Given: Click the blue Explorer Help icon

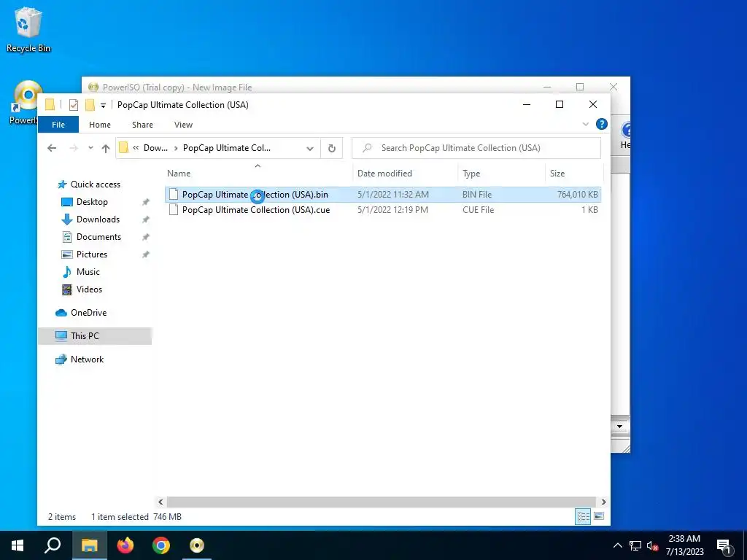Looking at the screenshot, I should pyautogui.click(x=602, y=124).
